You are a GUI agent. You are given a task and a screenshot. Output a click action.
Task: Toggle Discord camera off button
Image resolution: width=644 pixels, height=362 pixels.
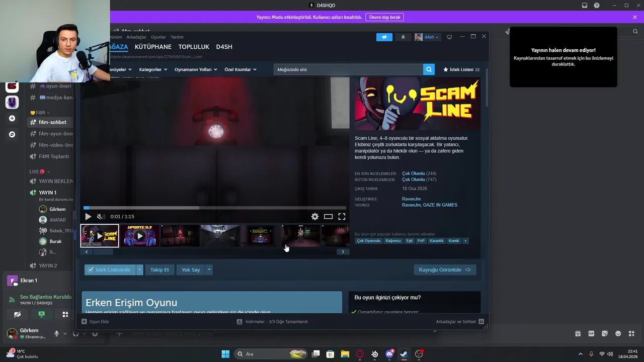point(18,314)
